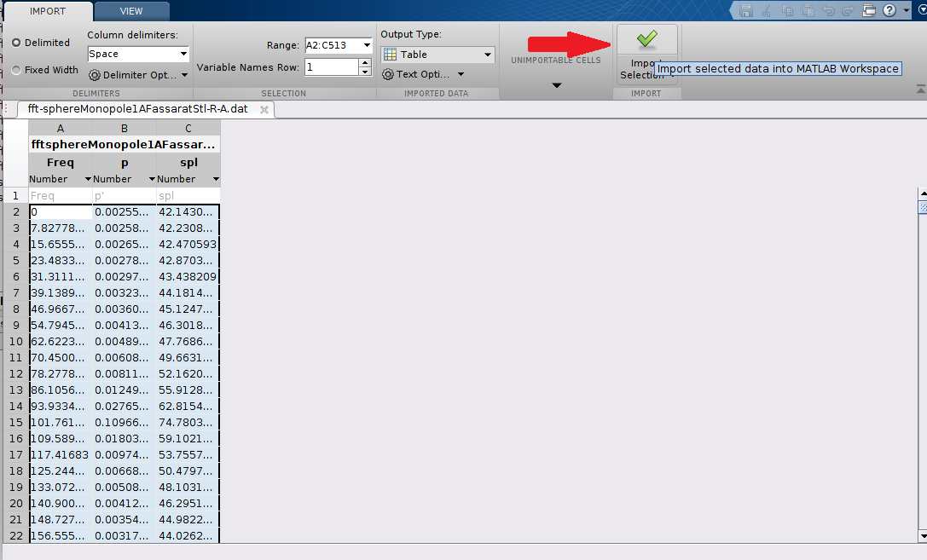Viewport: 927px width, 560px height.
Task: Click the Text Options gear icon
Action: click(388, 74)
